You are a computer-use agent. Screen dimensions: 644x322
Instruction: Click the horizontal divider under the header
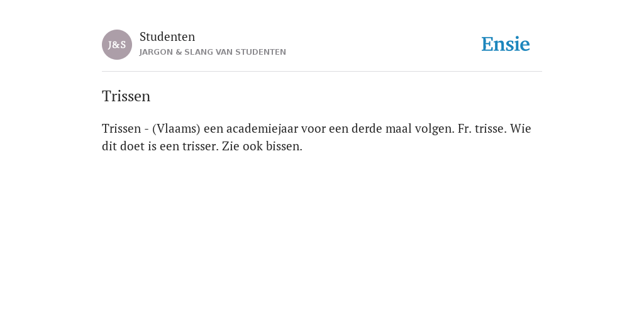[x=322, y=72]
